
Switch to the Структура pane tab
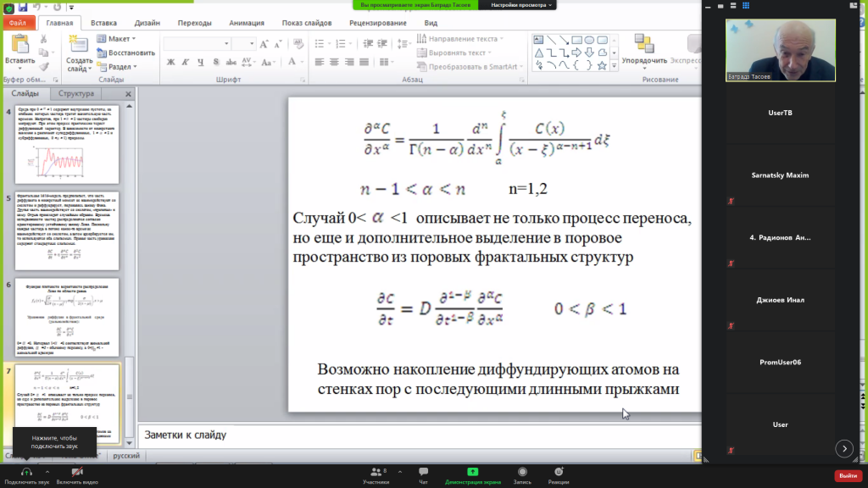click(x=76, y=93)
